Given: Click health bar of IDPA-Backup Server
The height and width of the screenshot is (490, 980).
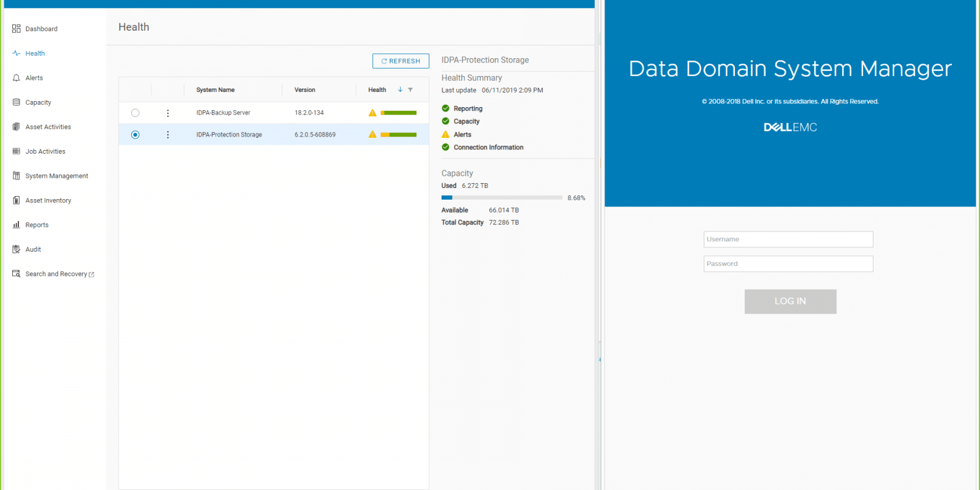Looking at the screenshot, I should point(398,113).
